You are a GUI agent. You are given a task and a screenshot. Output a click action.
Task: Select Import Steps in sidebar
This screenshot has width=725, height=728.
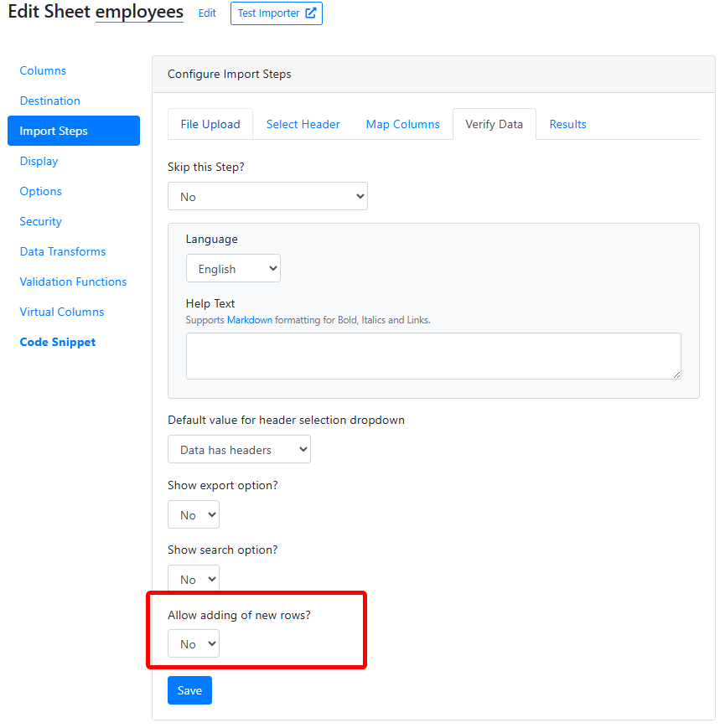pyautogui.click(x=74, y=131)
